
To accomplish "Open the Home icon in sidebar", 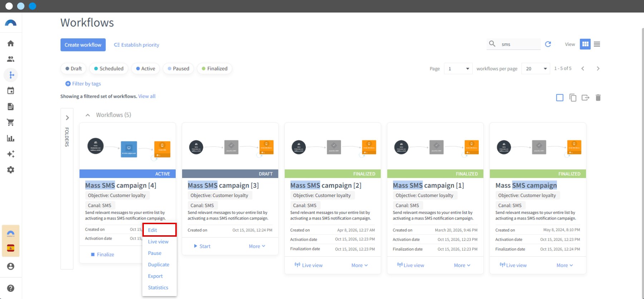I will (11, 43).
